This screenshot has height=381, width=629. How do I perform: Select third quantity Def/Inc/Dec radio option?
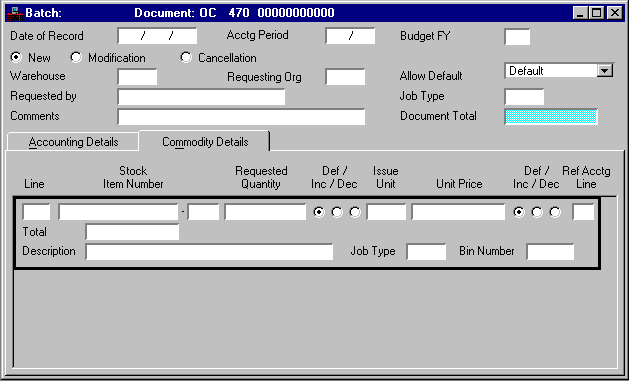(x=355, y=212)
